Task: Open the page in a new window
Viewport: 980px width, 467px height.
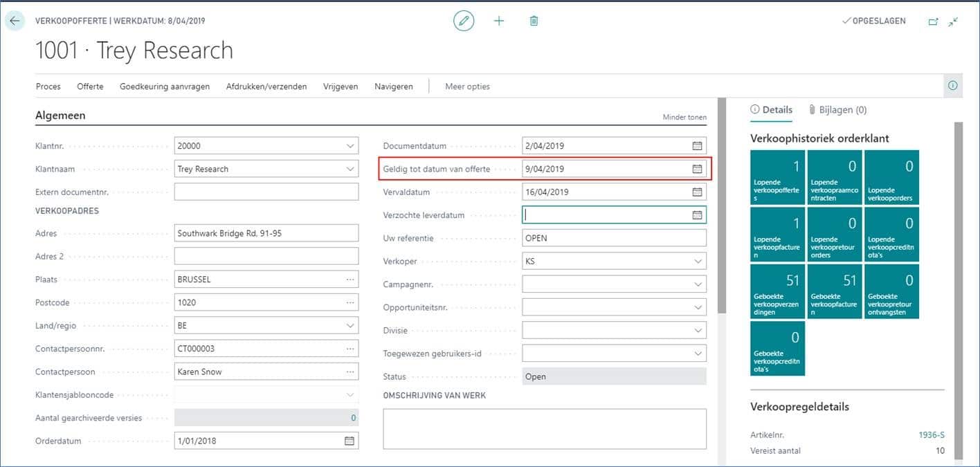Action: [x=933, y=21]
